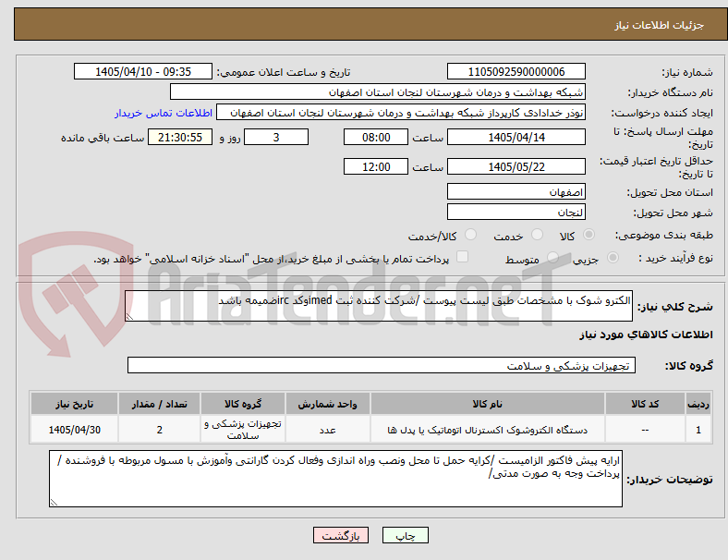Click the validity time field 12:00
This screenshot has width=728, height=560.
pos(376,166)
